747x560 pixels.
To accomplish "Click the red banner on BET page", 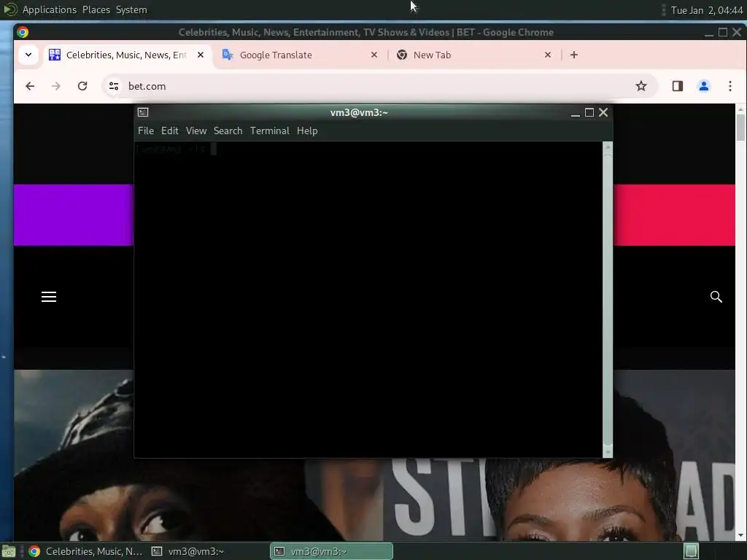I will coord(674,215).
